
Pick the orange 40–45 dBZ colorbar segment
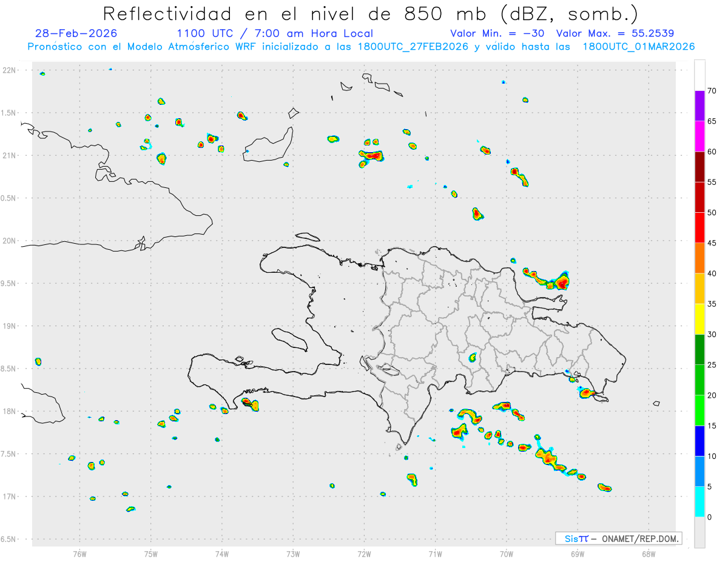pyautogui.click(x=699, y=258)
